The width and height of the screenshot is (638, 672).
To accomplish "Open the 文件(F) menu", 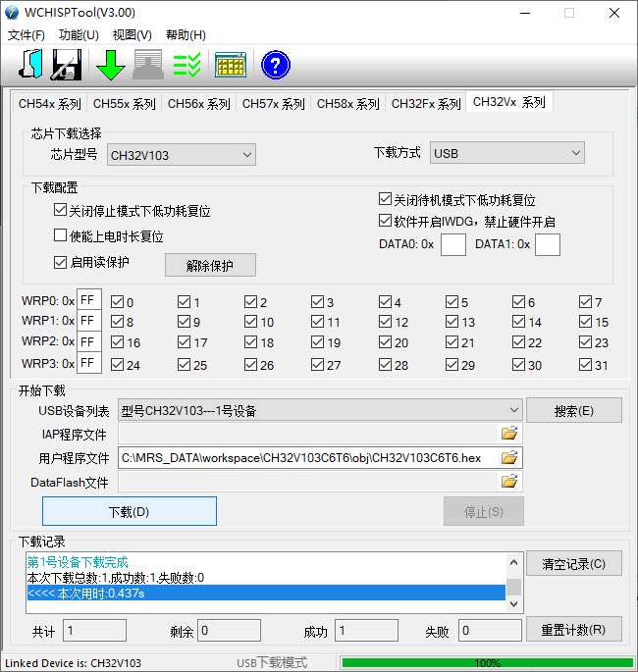I will 27,34.
